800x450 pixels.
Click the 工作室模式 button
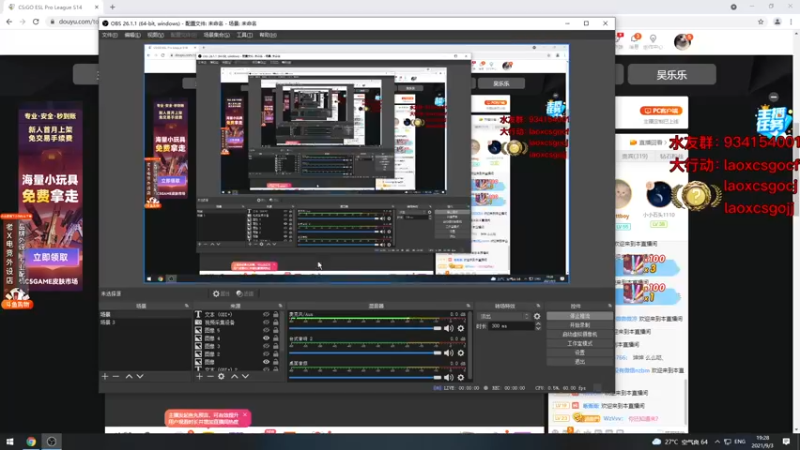click(580, 344)
